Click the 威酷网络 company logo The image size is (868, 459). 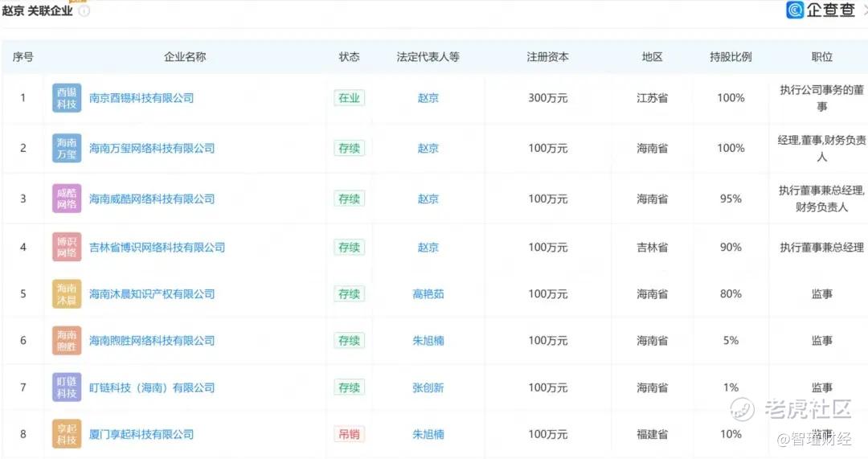pyautogui.click(x=67, y=199)
